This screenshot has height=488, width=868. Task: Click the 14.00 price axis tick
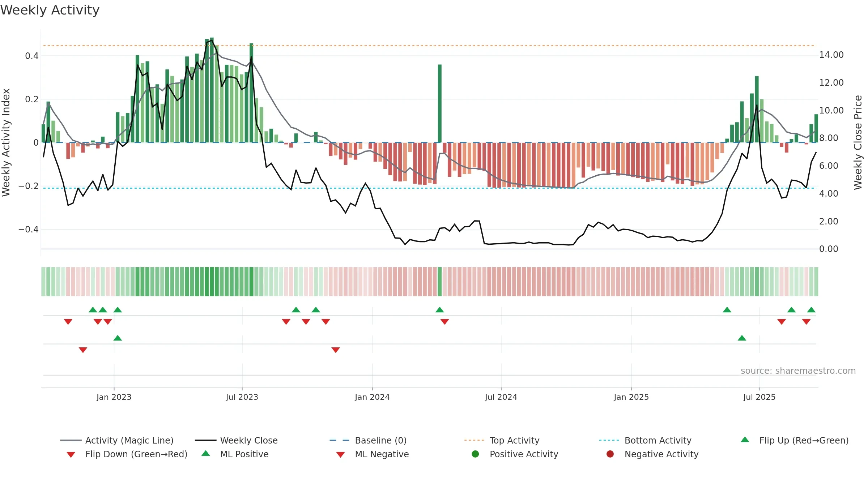831,55
